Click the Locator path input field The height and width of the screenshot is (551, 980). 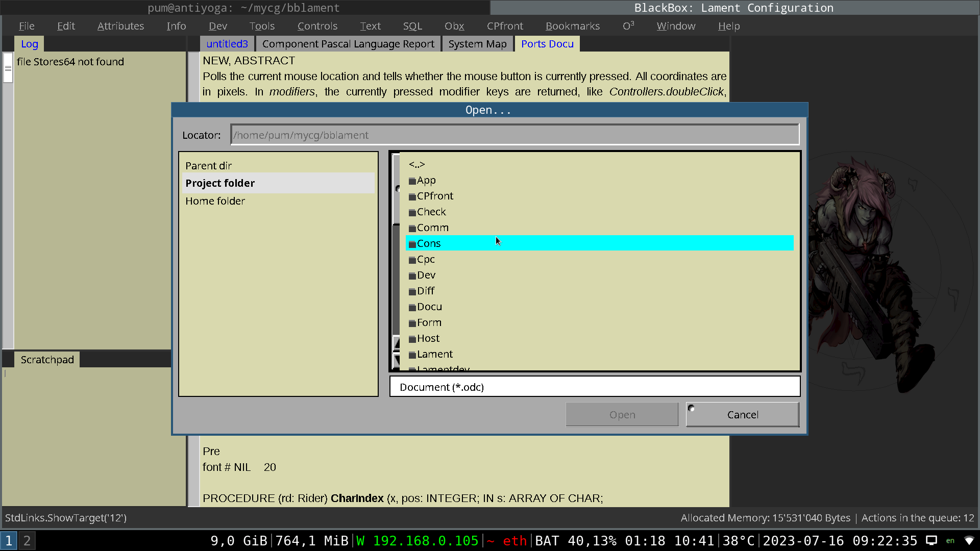[x=514, y=135]
